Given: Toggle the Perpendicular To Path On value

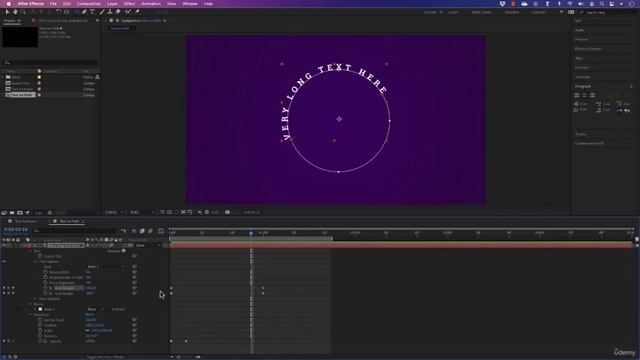Looking at the screenshot, I should click(x=88, y=277).
